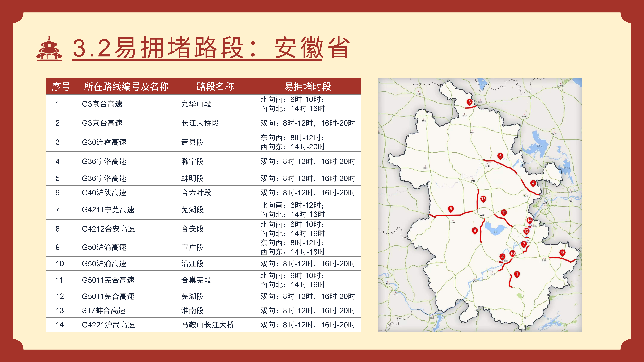Click map marker number 5
Viewport: 644px width, 362px height.
point(500,156)
